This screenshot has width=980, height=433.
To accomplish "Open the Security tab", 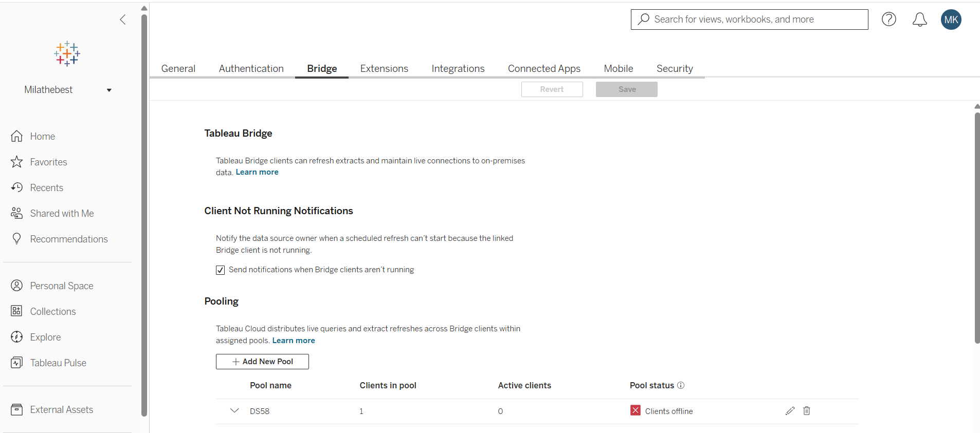I will (x=675, y=68).
